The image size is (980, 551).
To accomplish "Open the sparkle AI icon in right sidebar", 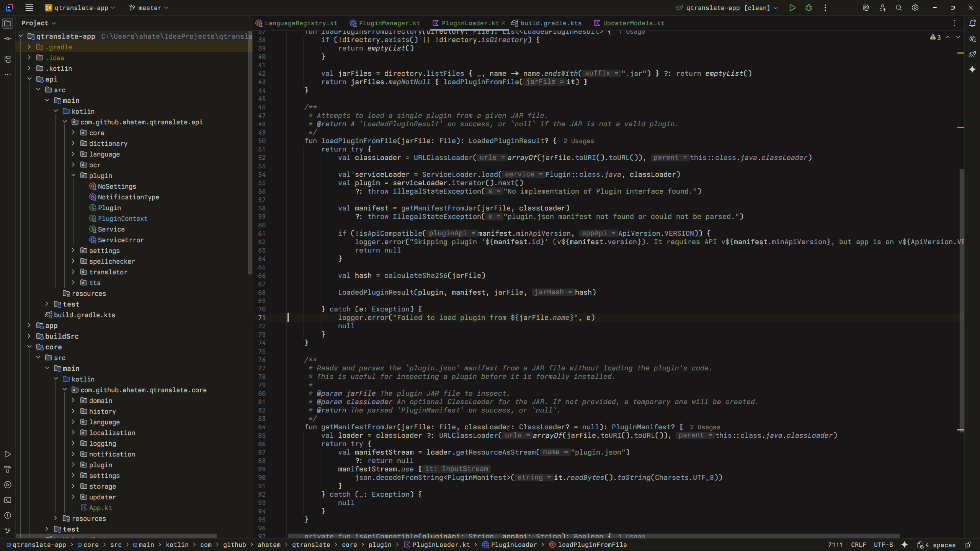I will tap(972, 69).
